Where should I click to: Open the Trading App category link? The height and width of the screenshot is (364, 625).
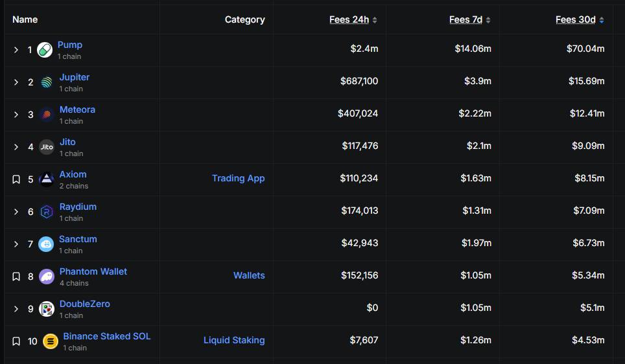click(238, 178)
